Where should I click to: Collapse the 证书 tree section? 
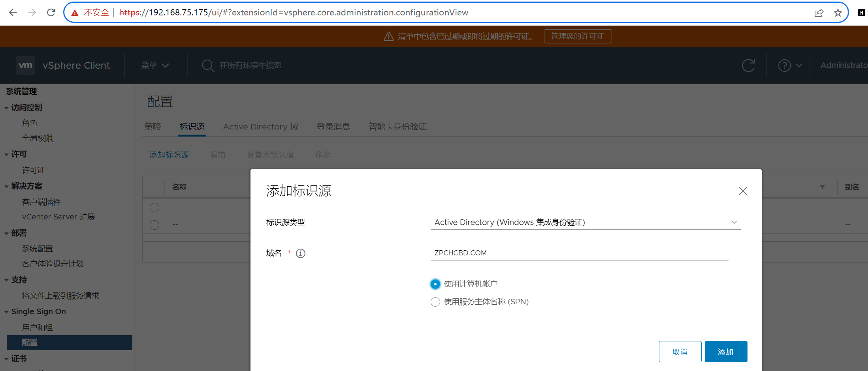point(6,359)
